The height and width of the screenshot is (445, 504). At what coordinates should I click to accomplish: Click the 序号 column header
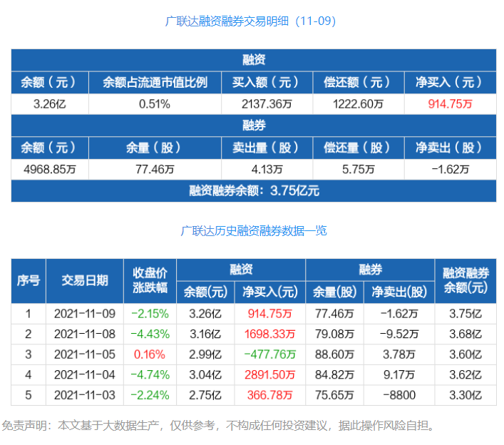click(x=29, y=281)
